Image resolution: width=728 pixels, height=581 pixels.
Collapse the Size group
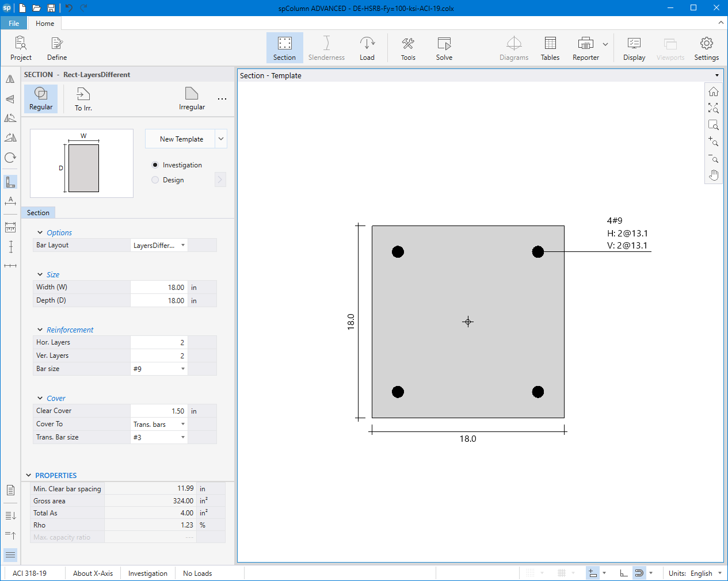point(40,274)
